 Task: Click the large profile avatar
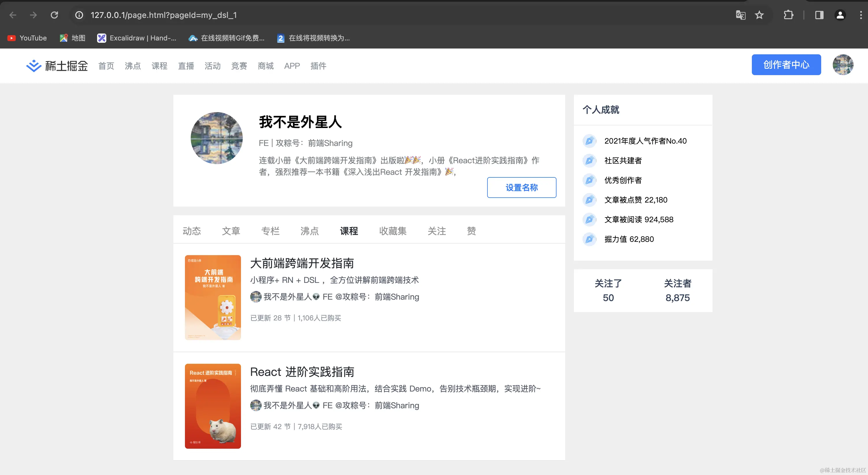[217, 138]
